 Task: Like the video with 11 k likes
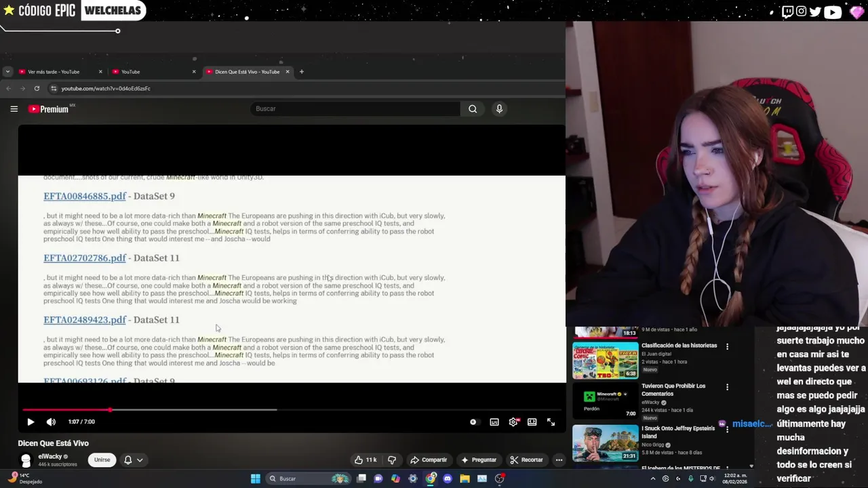366,460
